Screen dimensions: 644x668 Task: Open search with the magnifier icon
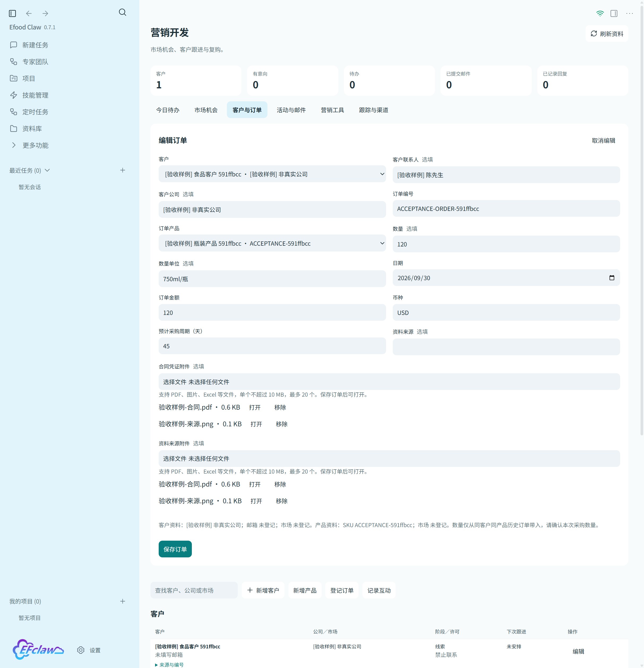[122, 13]
